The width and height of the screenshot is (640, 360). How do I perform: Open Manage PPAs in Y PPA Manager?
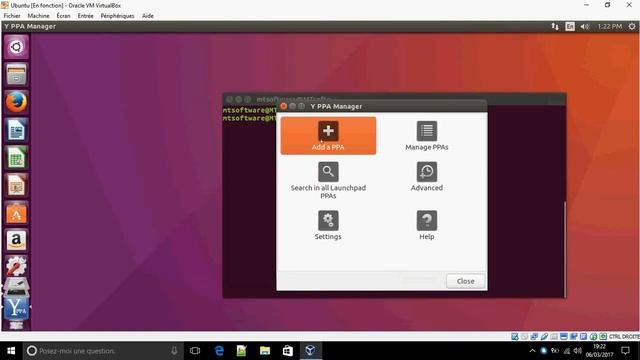(427, 136)
